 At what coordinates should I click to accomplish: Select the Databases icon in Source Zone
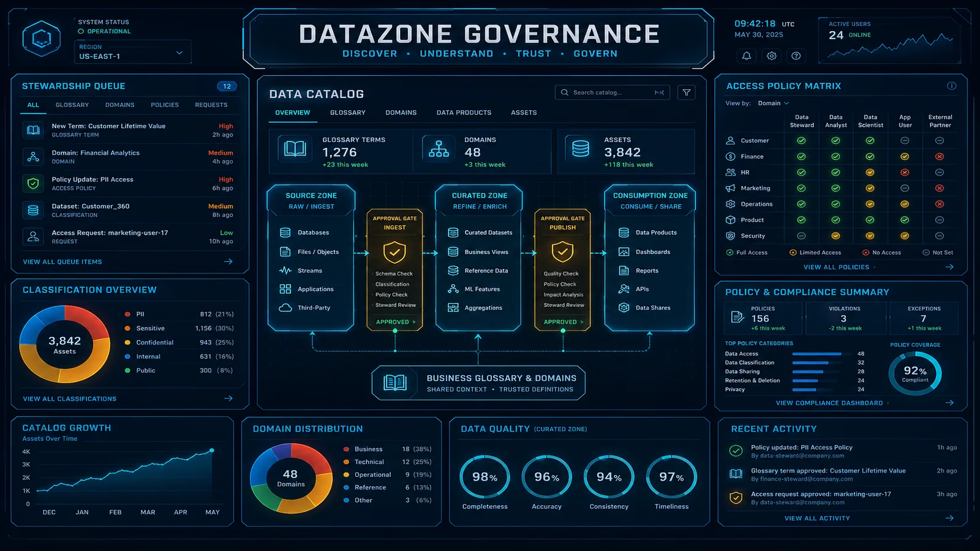click(285, 233)
